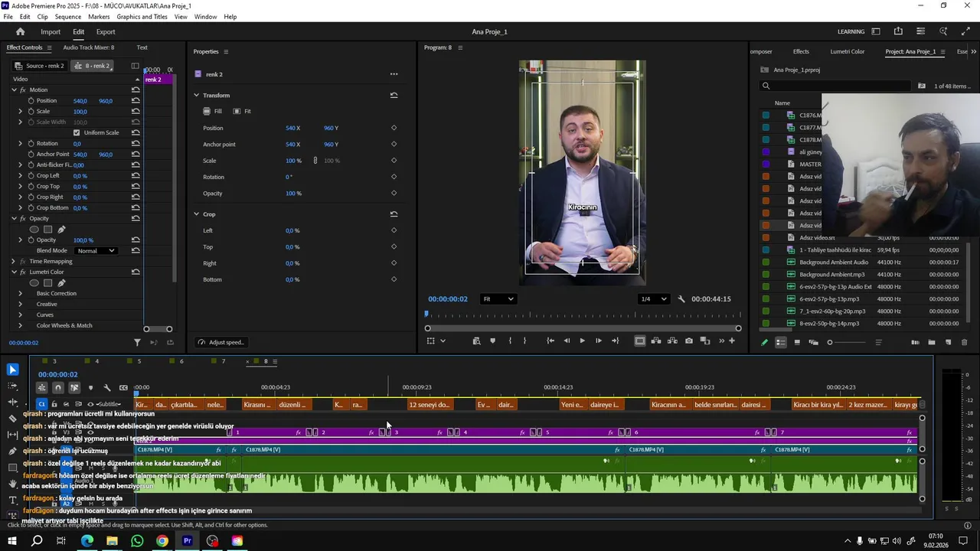
Task: Collapse the Crop section in Properties
Action: coord(196,214)
